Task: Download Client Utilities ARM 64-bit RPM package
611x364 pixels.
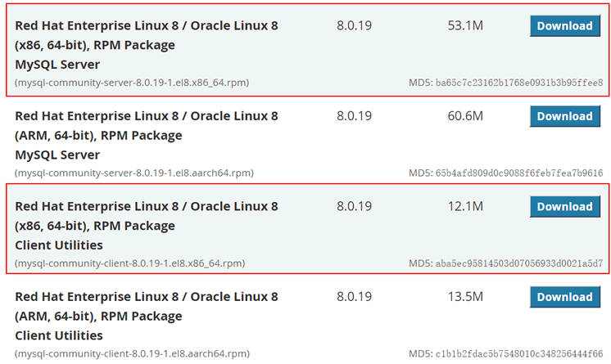Action: [564, 297]
